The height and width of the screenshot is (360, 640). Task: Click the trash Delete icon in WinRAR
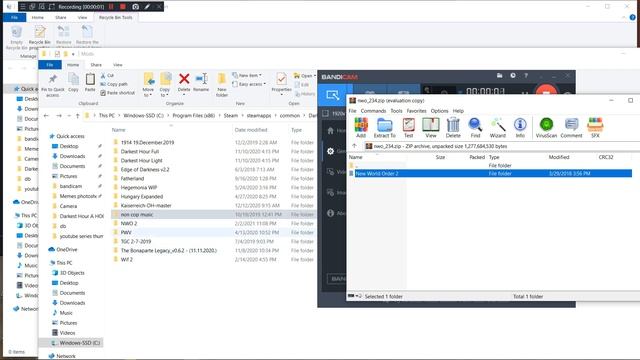click(x=453, y=127)
